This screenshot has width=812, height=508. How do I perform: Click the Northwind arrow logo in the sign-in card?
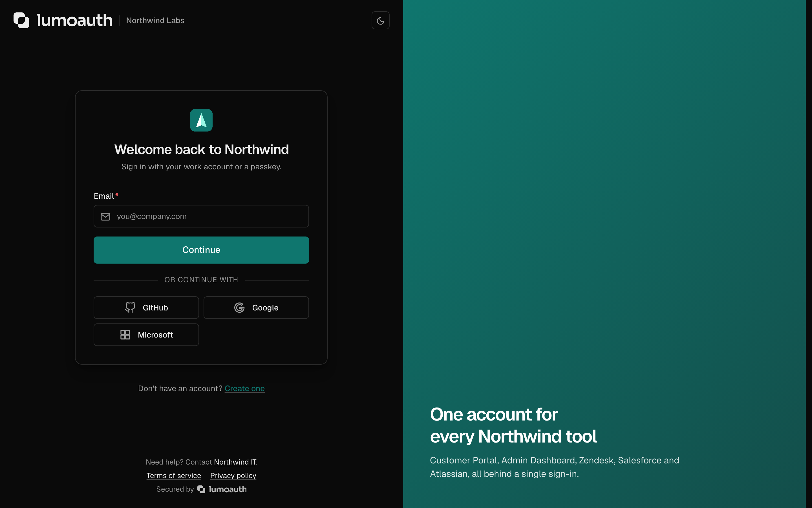coord(201,120)
